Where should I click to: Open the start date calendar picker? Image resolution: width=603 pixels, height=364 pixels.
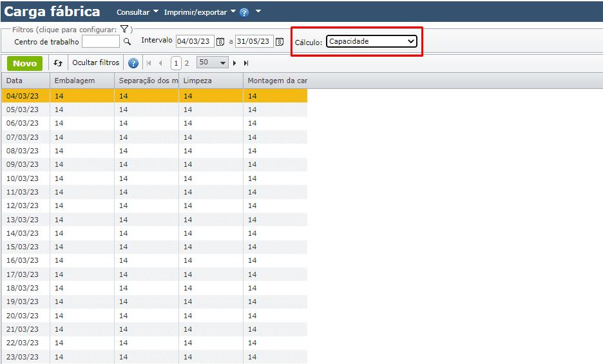click(220, 42)
